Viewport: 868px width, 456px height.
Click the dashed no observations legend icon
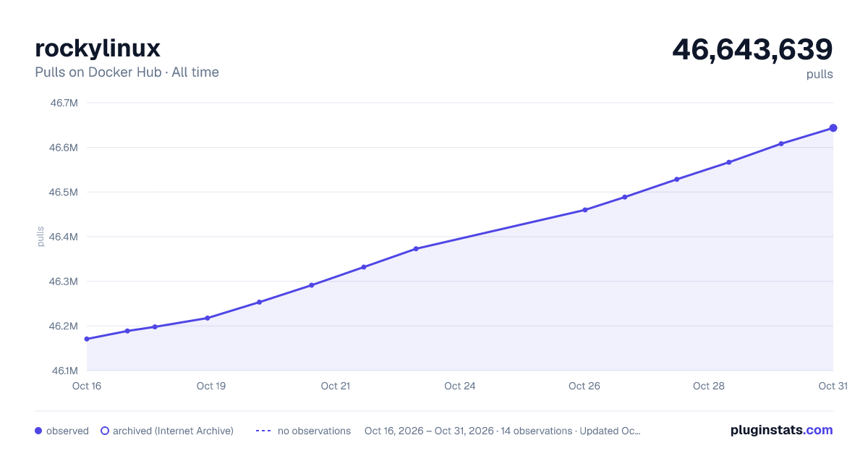tap(263, 431)
